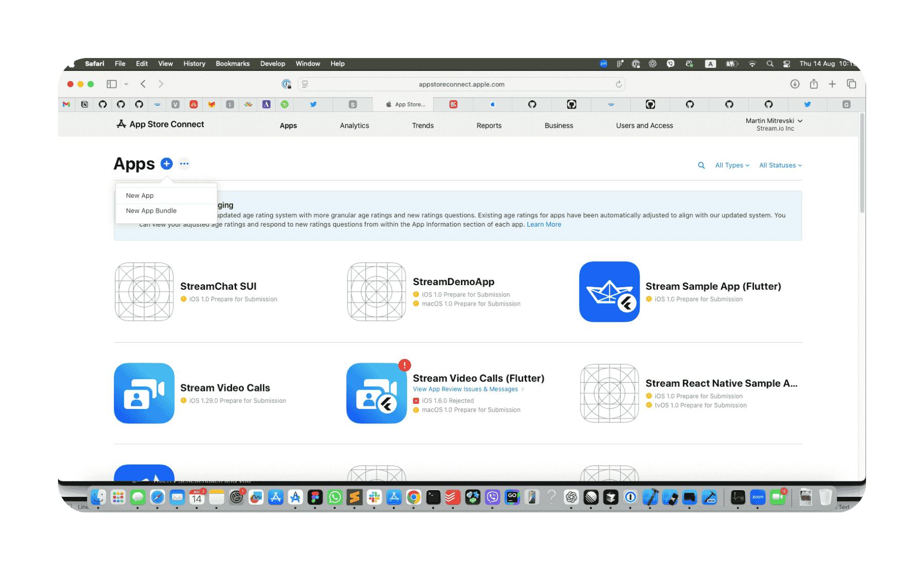This screenshot has width=924, height=578.
Task: Open Stream React Native Sample app
Action: coord(721,383)
